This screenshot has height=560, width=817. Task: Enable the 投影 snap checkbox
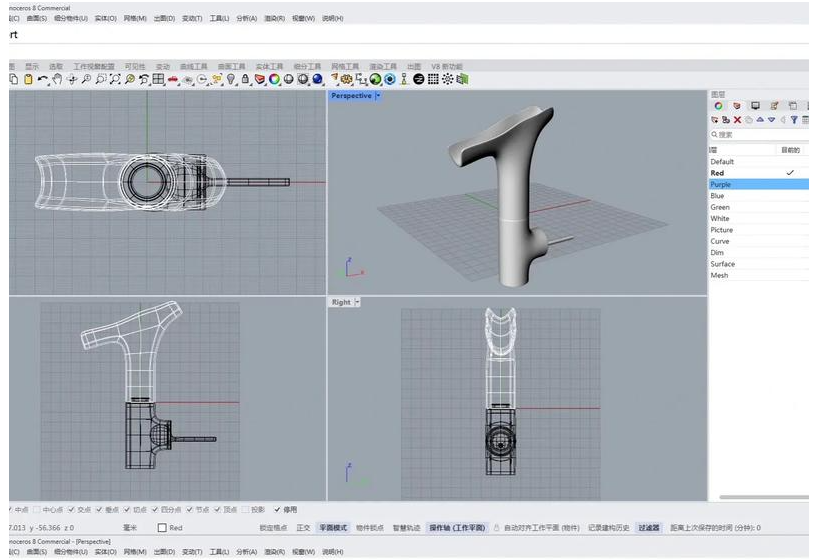tap(245, 509)
